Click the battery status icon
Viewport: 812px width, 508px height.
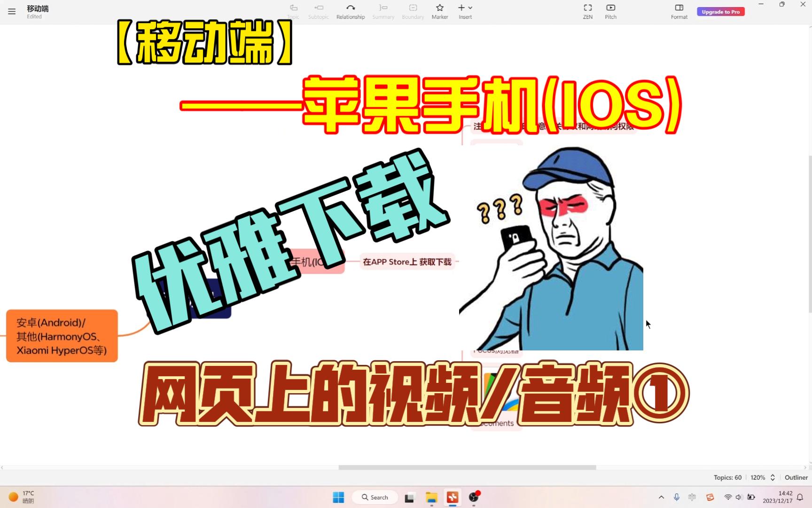pyautogui.click(x=751, y=497)
